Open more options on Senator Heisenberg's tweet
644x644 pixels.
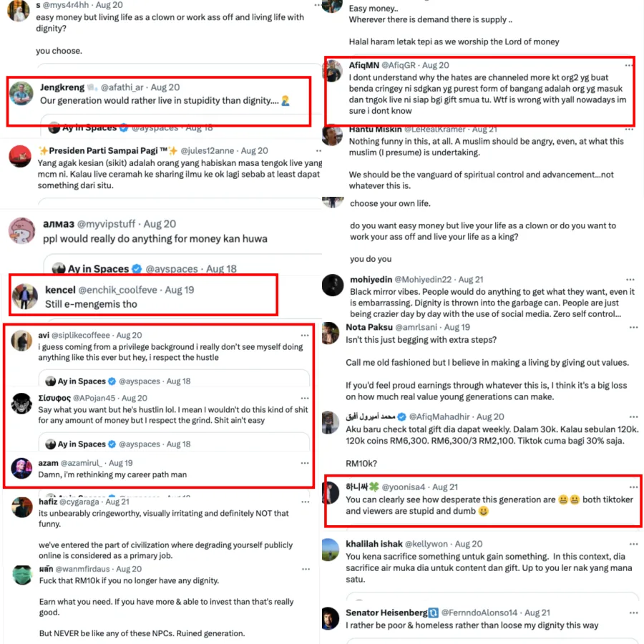click(x=633, y=613)
